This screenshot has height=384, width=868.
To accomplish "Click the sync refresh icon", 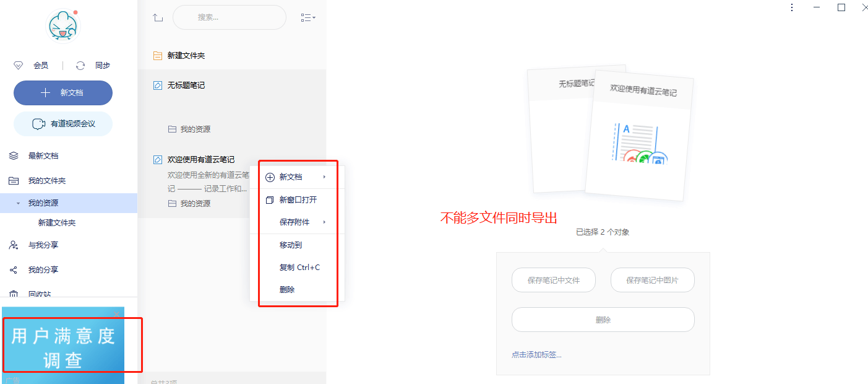I will (x=80, y=66).
